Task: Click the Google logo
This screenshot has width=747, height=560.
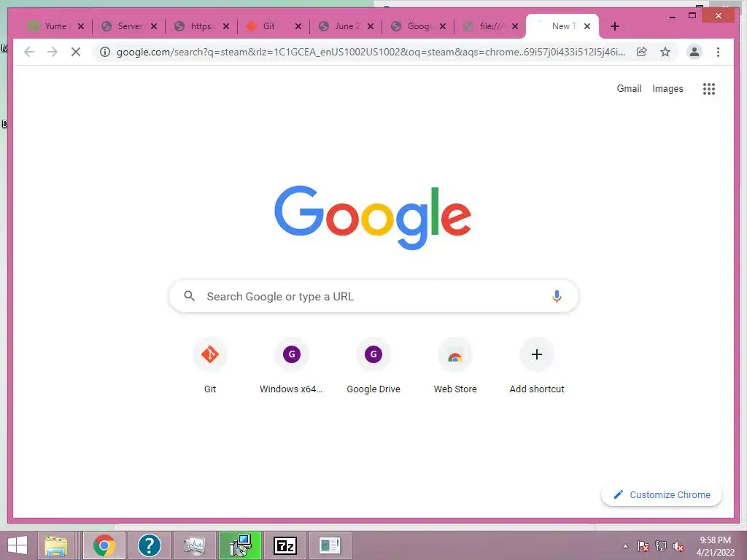Action: click(373, 217)
